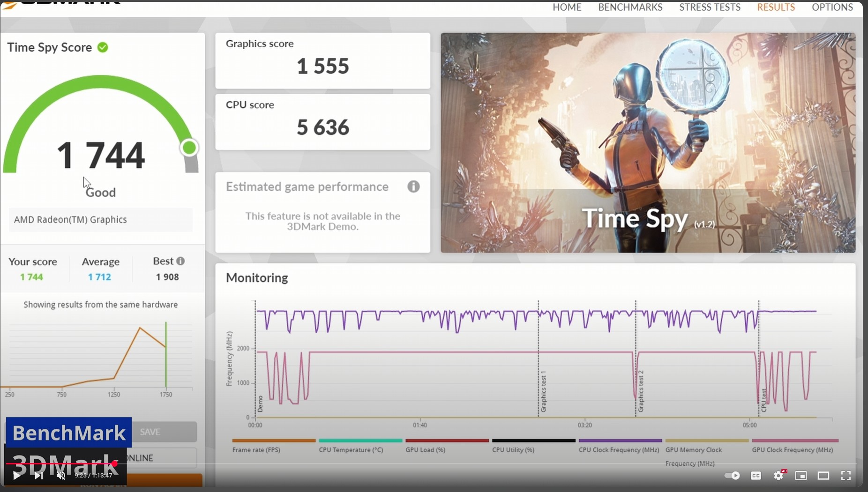Toggle the CPU Temperature legend swatch
The image size is (868, 492).
pyautogui.click(x=360, y=440)
